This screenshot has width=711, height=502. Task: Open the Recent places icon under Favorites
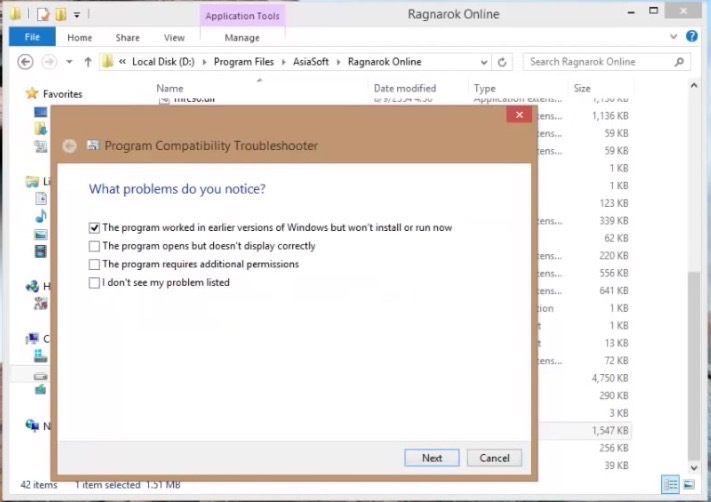pyautogui.click(x=40, y=146)
